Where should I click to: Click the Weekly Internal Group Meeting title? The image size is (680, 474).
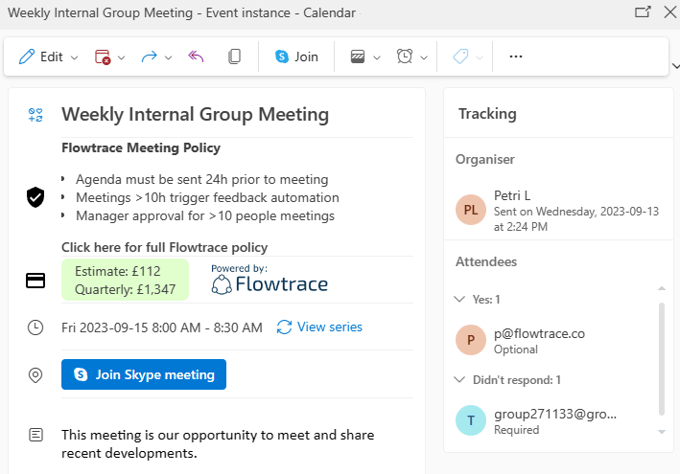coord(195,115)
